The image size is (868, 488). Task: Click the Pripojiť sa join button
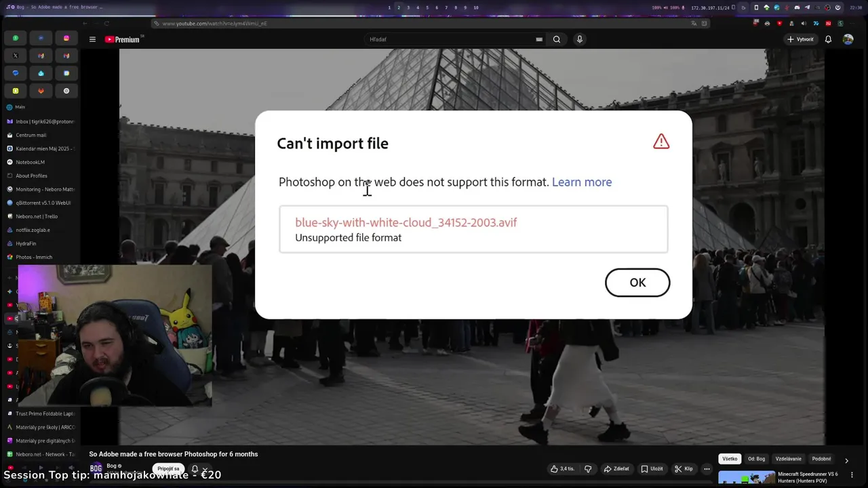point(168,468)
